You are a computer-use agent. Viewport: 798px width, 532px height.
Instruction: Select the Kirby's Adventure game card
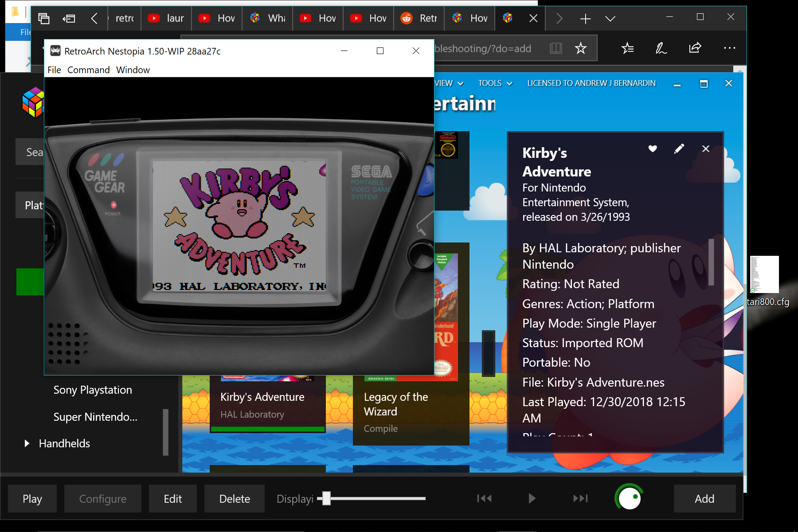click(268, 403)
